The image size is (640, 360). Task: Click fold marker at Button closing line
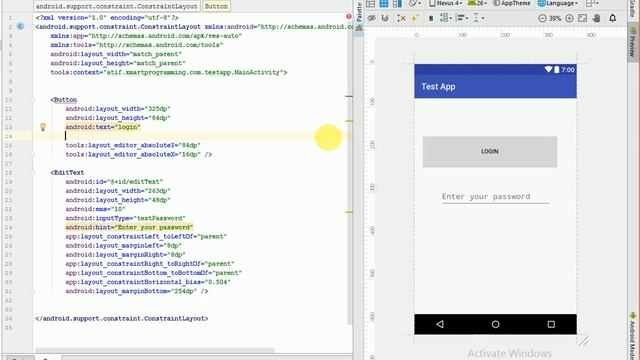(x=33, y=154)
